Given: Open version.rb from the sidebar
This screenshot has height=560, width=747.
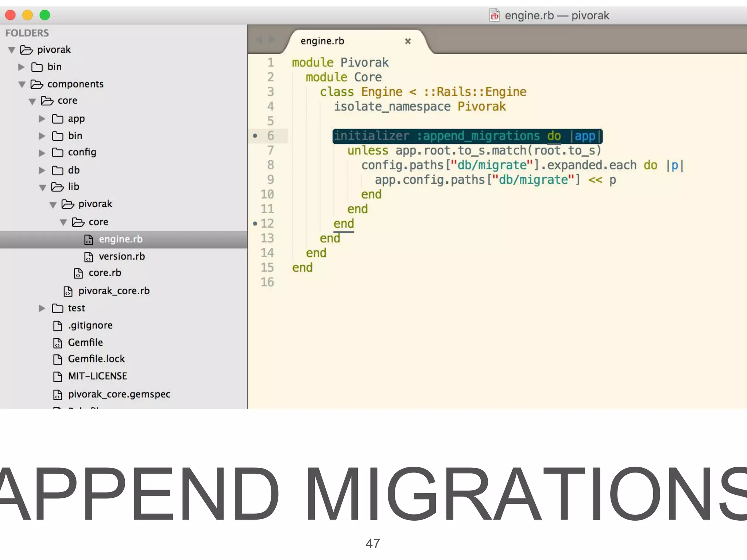Looking at the screenshot, I should coord(122,257).
